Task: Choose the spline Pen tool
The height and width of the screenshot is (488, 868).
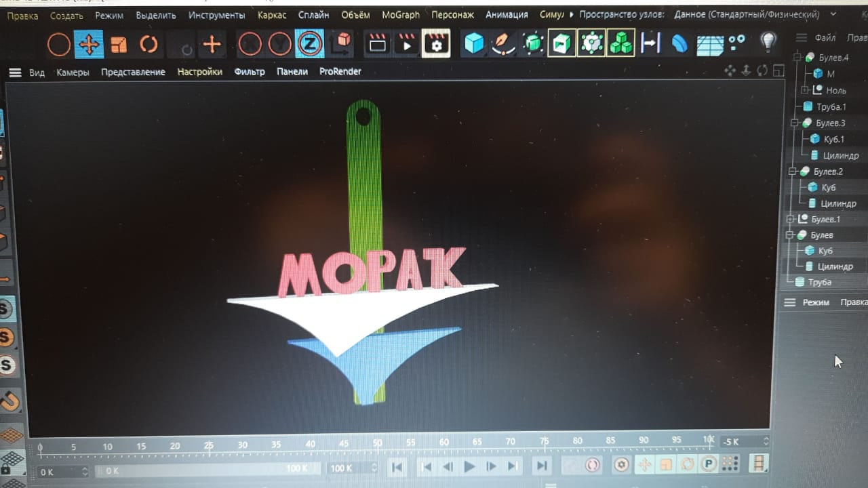Action: 503,43
